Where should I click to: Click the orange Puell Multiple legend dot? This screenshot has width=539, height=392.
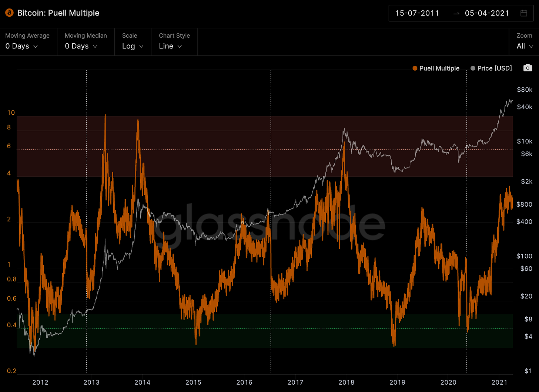(x=415, y=68)
